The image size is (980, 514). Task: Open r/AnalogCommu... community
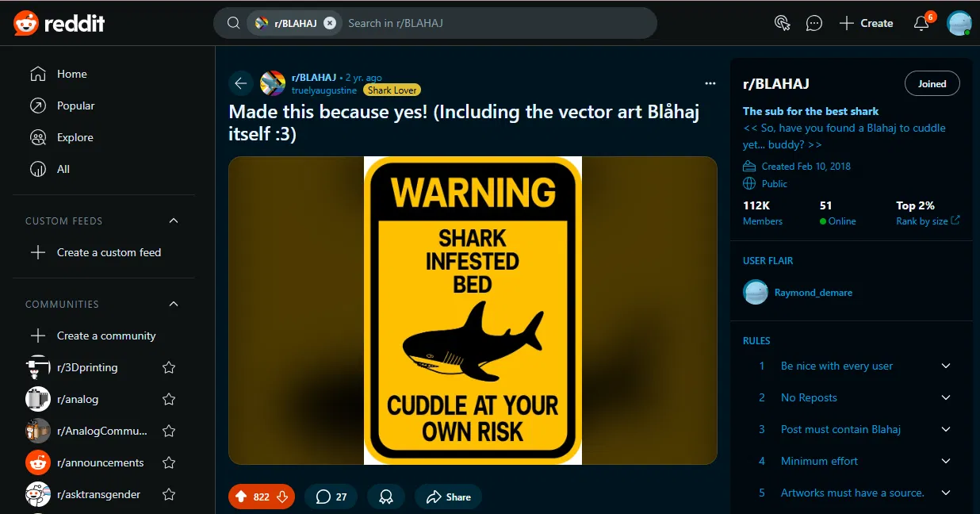(x=102, y=431)
